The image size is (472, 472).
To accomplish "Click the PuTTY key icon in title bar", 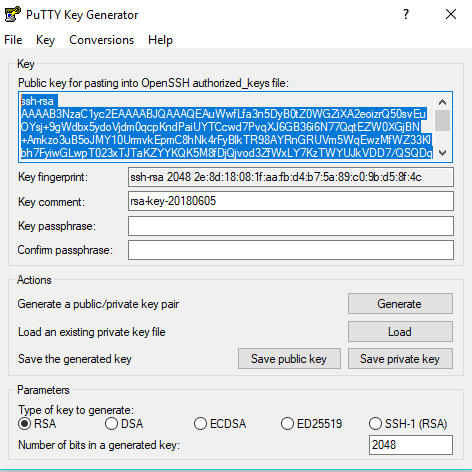I will coord(13,15).
